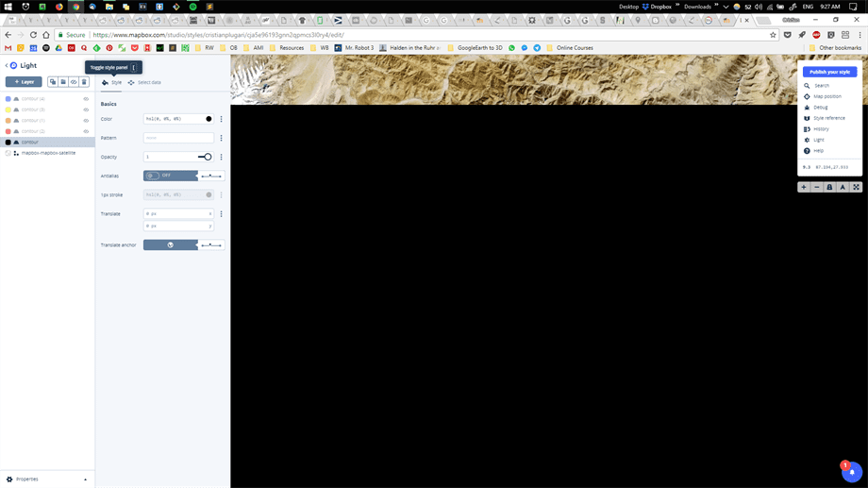Open the Resources bookmark folder
This screenshot has height=488, width=868.
point(287,48)
